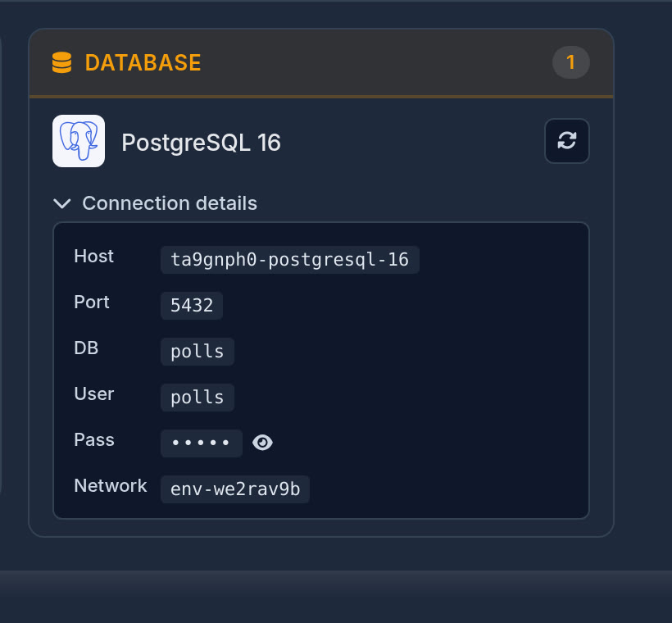Click the Connection details label
This screenshot has height=623, width=672.
click(170, 203)
